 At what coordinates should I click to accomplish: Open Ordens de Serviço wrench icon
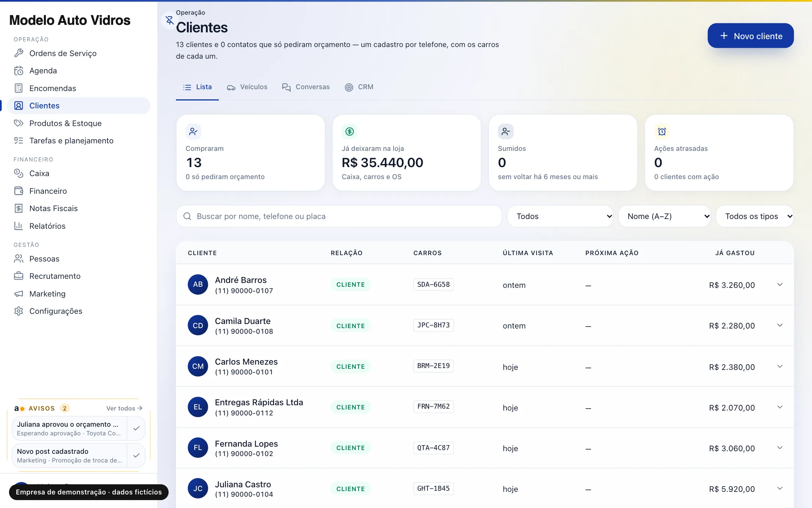[x=19, y=53]
